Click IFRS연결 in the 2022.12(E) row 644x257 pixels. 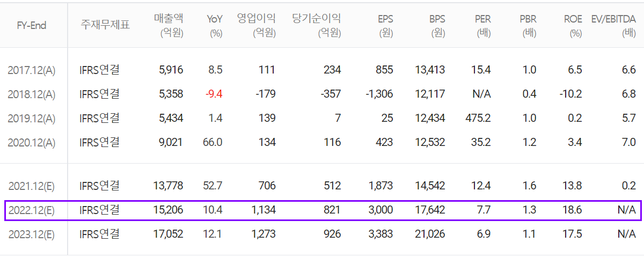pyautogui.click(x=99, y=209)
